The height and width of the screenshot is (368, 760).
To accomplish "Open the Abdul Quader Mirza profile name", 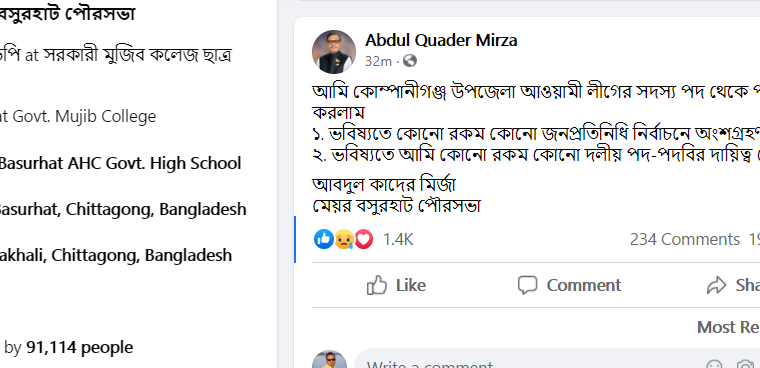I will pos(441,40).
